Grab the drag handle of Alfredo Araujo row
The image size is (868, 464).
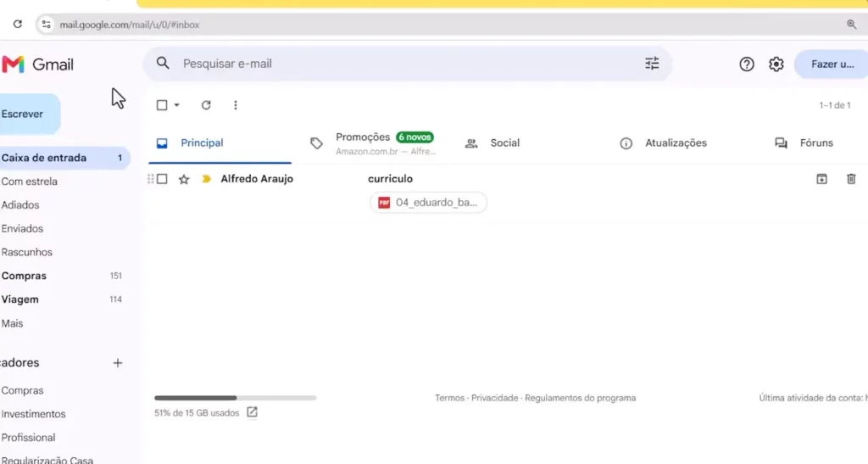coord(150,179)
